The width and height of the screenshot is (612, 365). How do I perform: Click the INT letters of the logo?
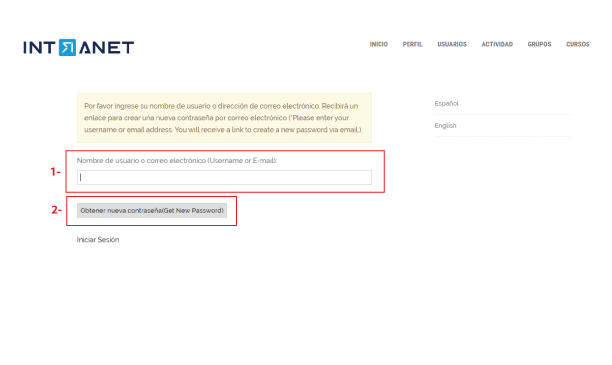39,48
